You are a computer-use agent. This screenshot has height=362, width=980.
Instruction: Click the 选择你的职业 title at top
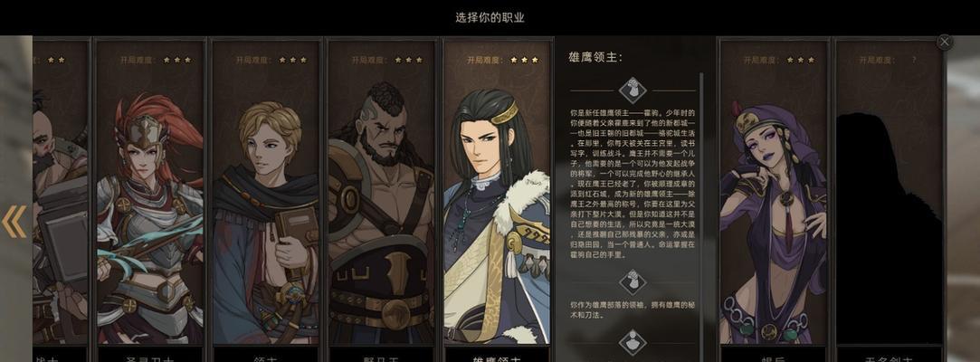(490, 17)
